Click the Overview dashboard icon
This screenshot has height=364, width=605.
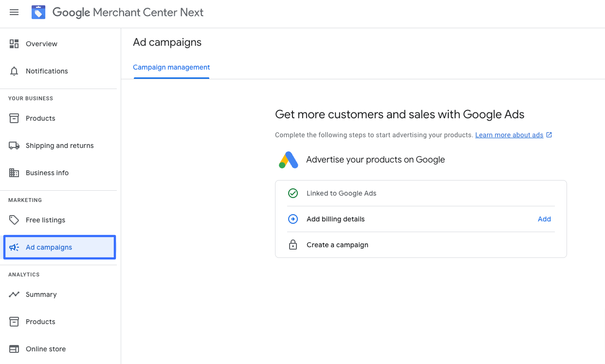tap(14, 44)
